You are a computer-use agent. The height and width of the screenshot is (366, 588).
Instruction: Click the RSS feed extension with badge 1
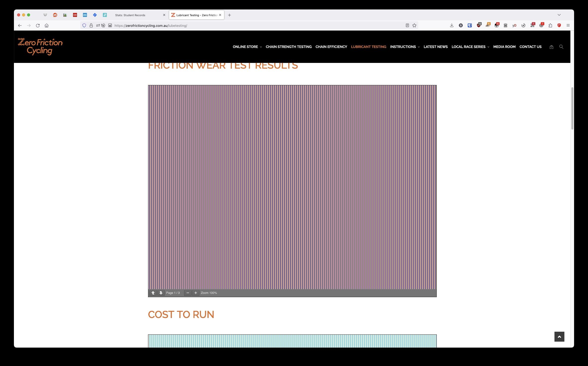pyautogui.click(x=532, y=25)
